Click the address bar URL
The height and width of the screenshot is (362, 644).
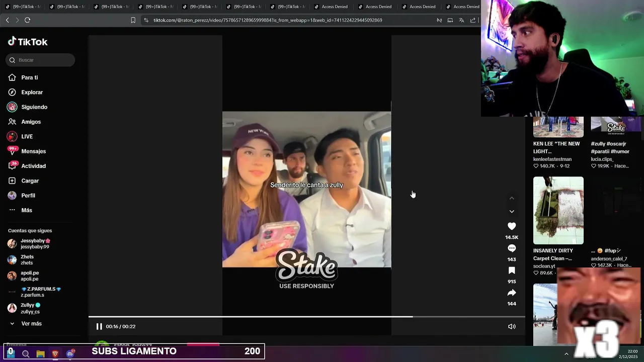(x=268, y=20)
